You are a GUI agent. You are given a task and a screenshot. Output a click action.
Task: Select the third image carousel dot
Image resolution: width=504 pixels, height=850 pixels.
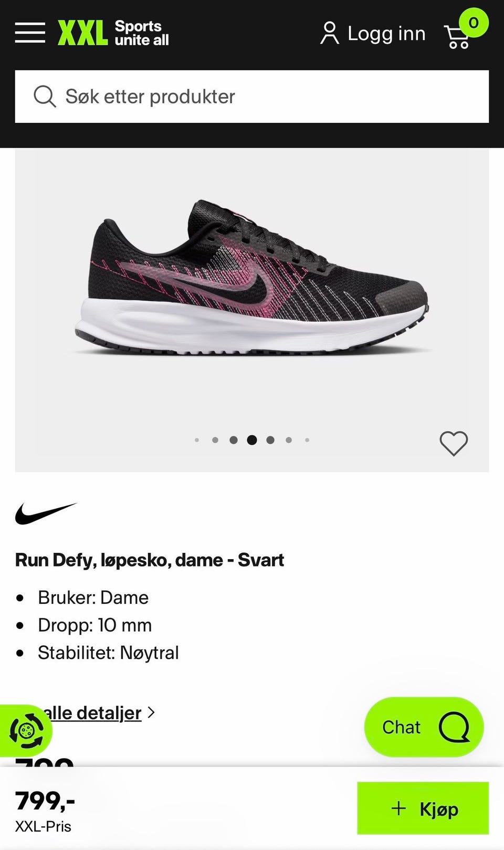[x=234, y=440]
